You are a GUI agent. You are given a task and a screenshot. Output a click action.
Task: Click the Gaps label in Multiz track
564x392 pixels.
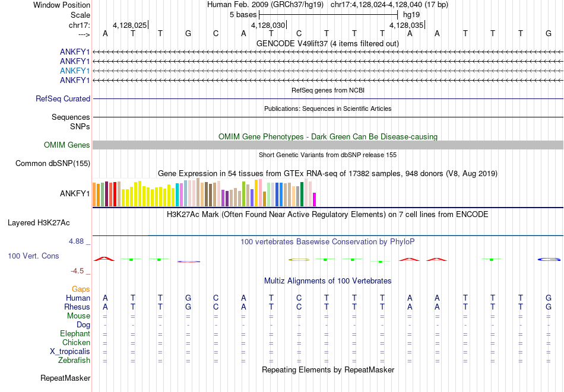coord(81,289)
